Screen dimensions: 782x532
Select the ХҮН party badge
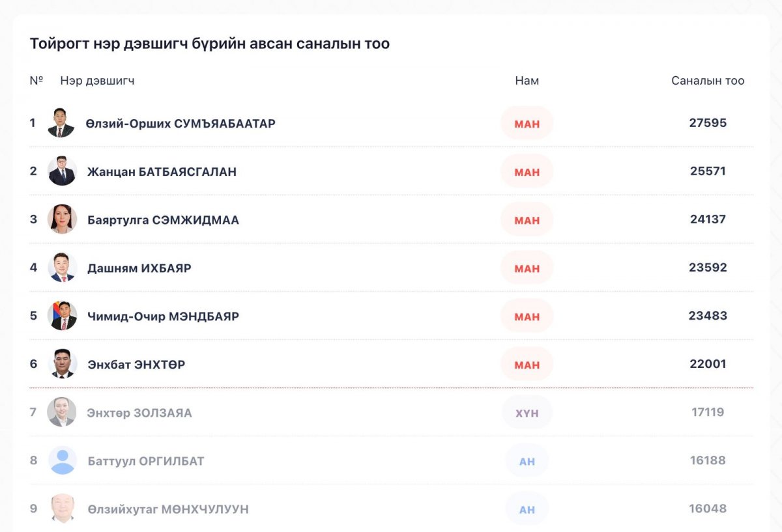(x=527, y=413)
